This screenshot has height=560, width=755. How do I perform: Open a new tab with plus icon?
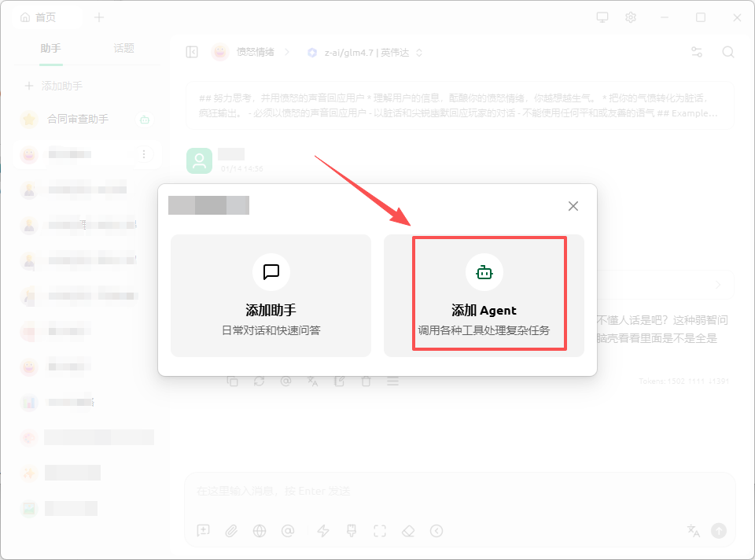99,17
